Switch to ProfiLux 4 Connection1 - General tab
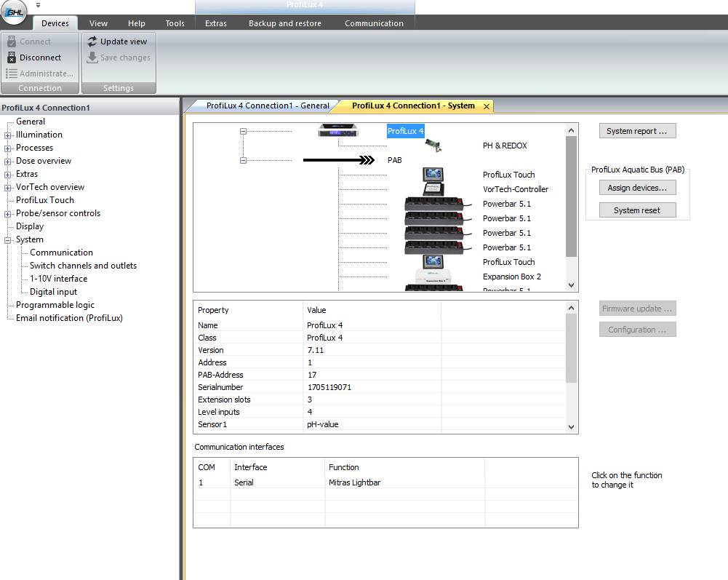This screenshot has width=728, height=580. click(268, 106)
